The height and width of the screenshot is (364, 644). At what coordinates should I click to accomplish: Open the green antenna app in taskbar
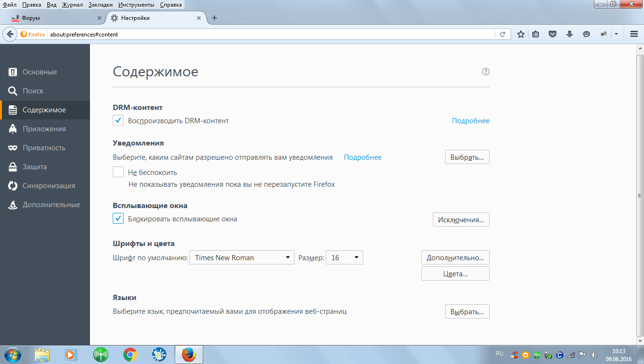click(x=101, y=355)
